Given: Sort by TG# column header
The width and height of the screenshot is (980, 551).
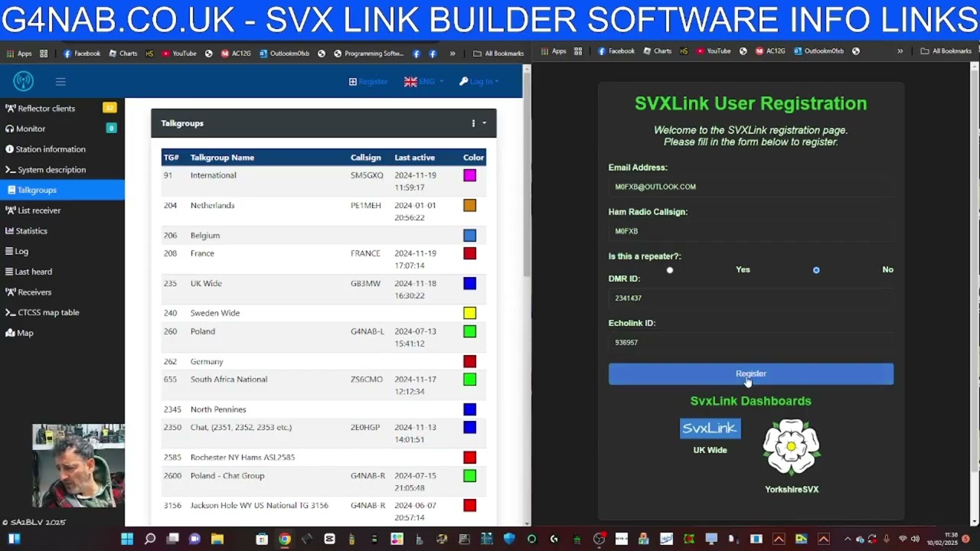Looking at the screenshot, I should [171, 158].
